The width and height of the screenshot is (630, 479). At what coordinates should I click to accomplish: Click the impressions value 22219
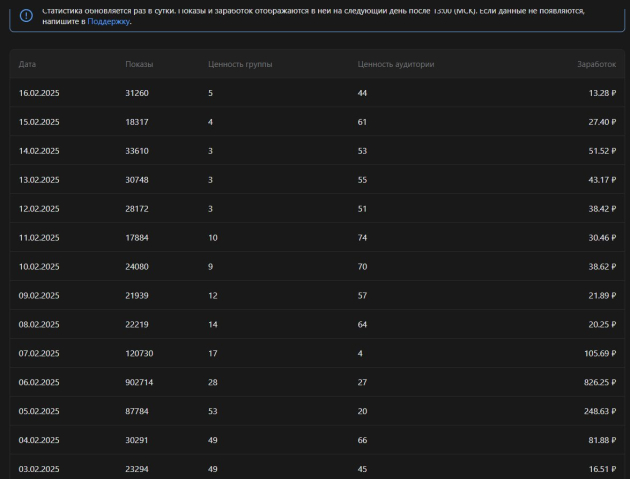tap(137, 325)
